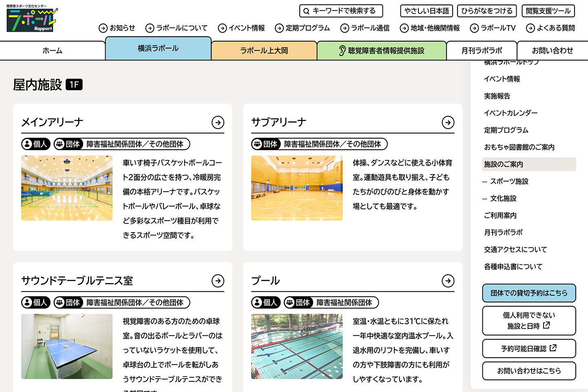Expand the 定期プログラム navigation menu
The width and height of the screenshot is (588, 392).
point(303,28)
